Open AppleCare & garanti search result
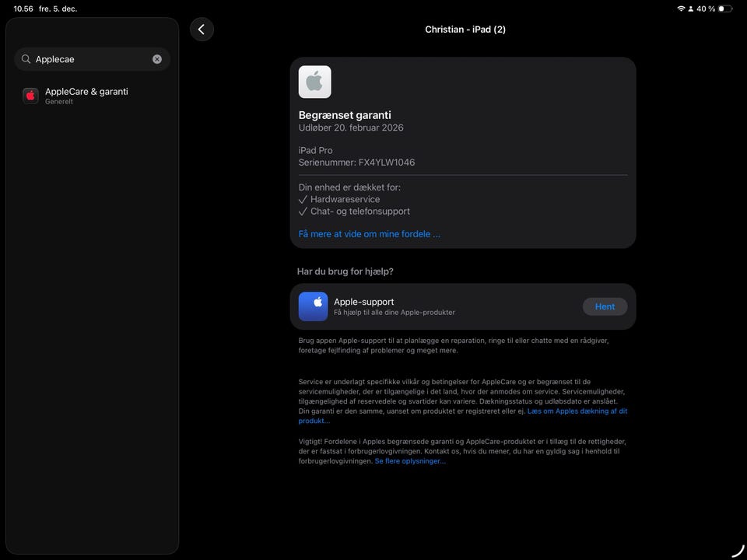 click(92, 96)
